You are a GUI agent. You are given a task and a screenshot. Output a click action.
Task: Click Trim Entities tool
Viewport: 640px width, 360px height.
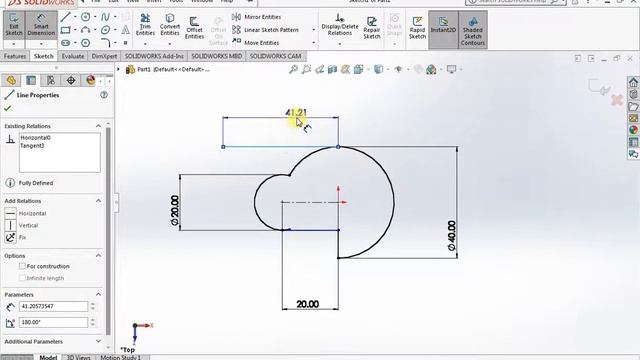[145, 25]
